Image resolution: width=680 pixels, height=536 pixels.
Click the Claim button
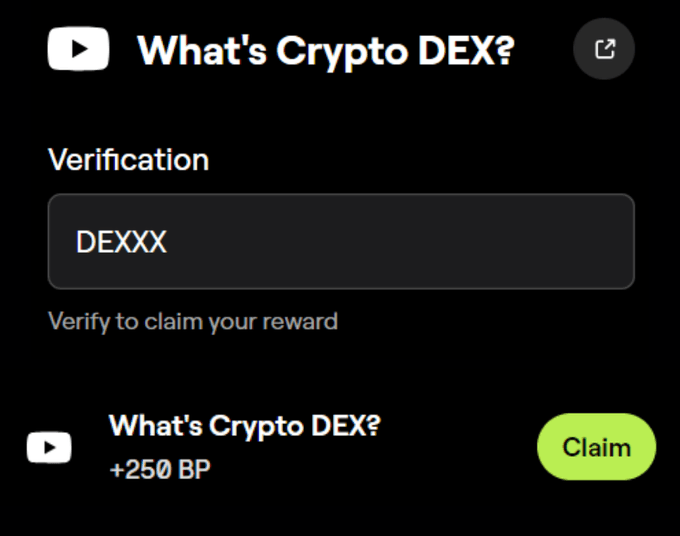596,446
